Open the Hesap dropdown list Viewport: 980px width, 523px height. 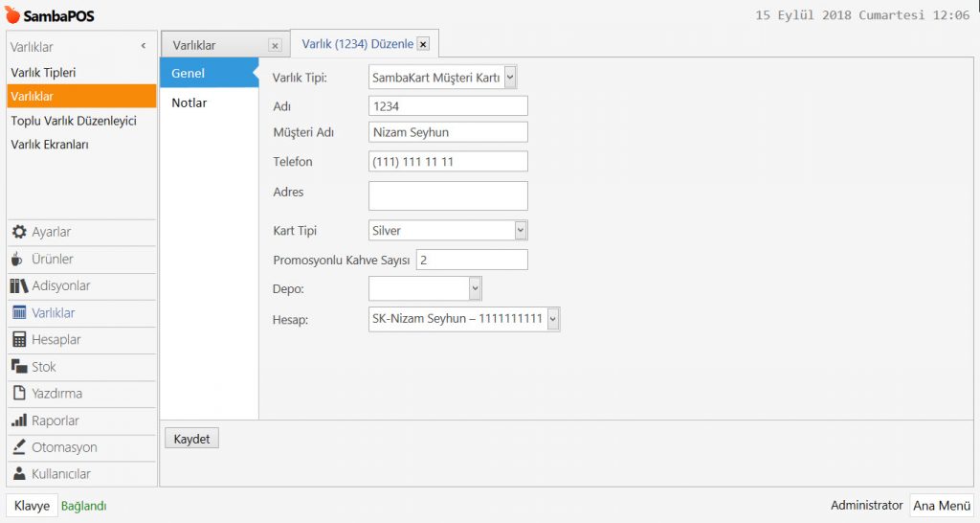click(x=552, y=319)
